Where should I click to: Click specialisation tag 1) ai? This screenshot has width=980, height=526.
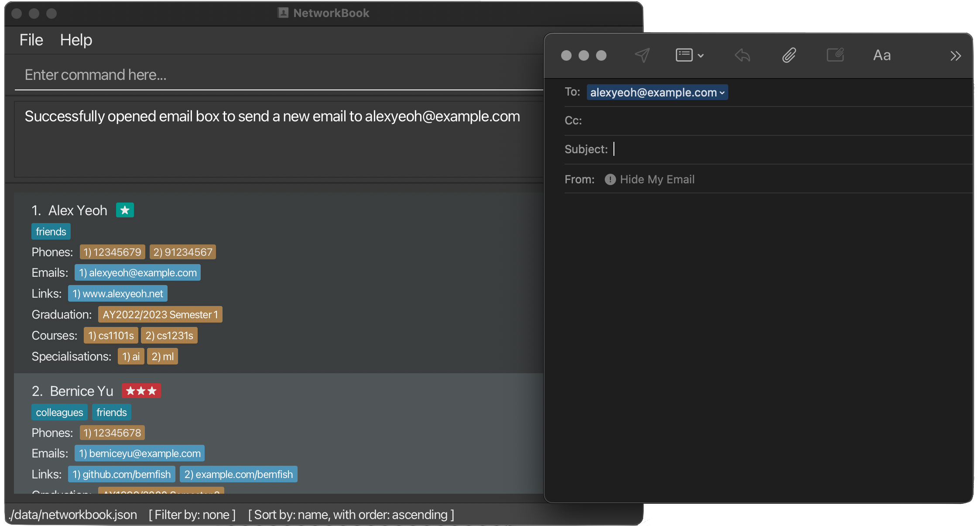[x=131, y=356]
